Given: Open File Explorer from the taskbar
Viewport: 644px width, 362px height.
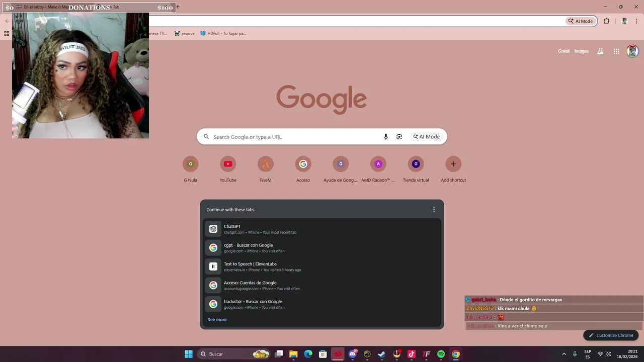Looking at the screenshot, I should tap(293, 354).
